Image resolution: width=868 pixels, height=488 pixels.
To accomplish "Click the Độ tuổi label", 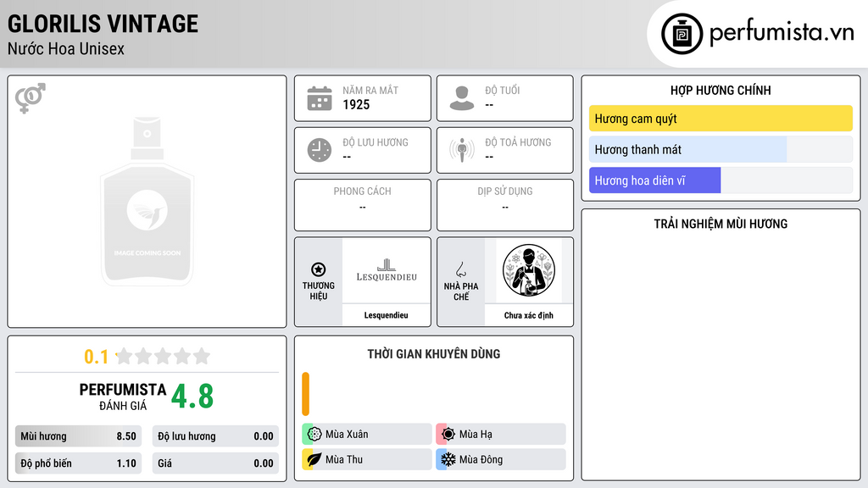I will pyautogui.click(x=503, y=90).
